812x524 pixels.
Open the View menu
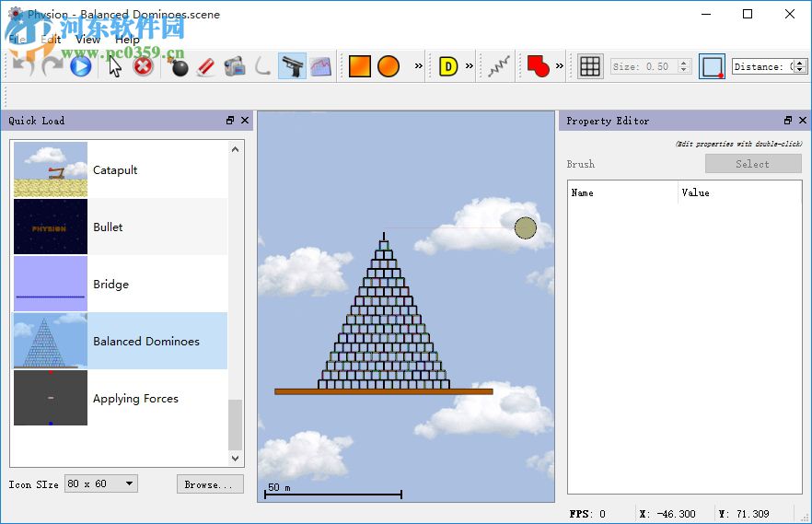click(87, 40)
